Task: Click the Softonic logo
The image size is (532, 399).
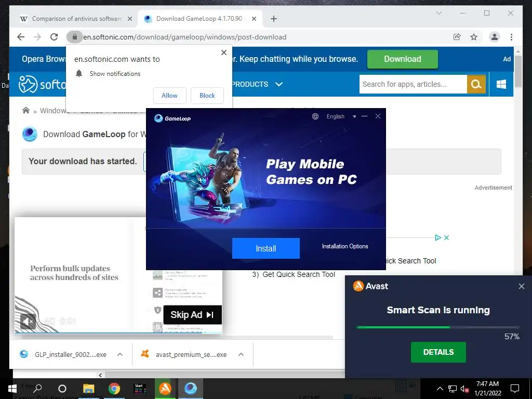Action: (43, 84)
